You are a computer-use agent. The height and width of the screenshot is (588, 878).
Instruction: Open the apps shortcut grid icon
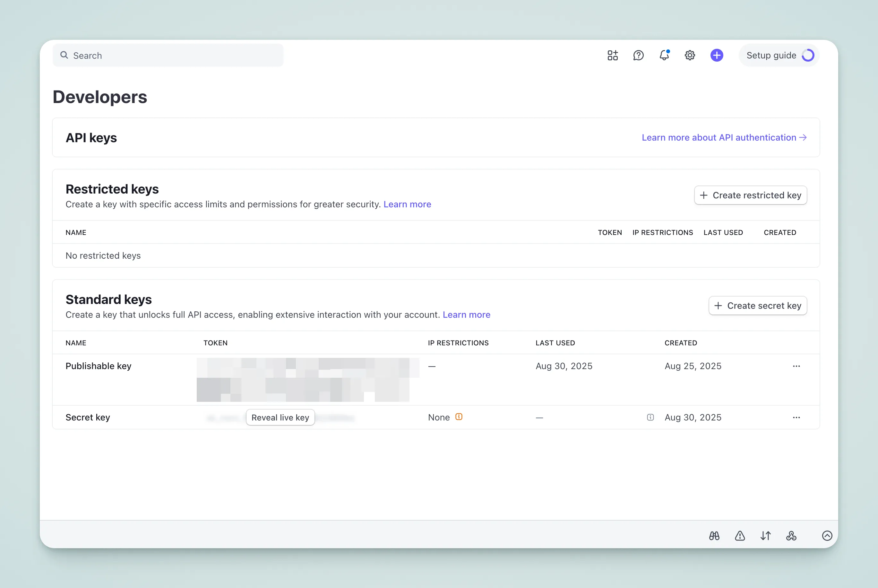click(613, 55)
